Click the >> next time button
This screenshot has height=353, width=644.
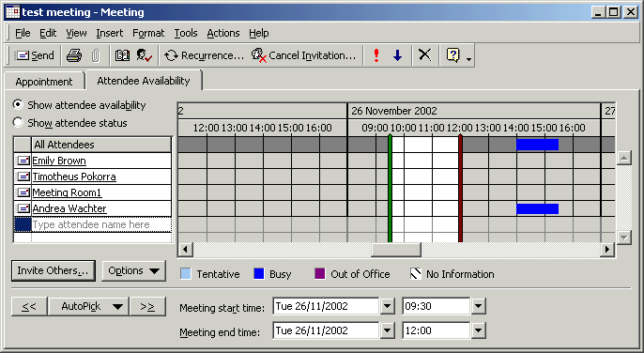point(147,306)
